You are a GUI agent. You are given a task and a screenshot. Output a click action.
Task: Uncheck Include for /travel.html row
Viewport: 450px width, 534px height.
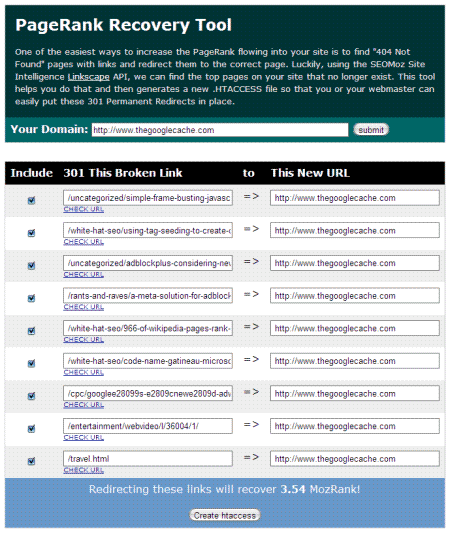coord(31,461)
